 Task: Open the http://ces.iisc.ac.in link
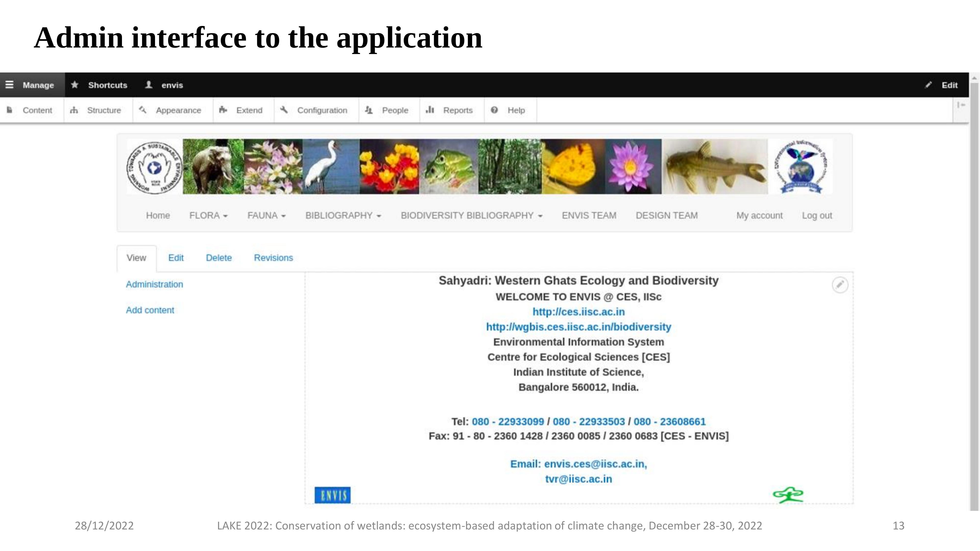point(578,312)
